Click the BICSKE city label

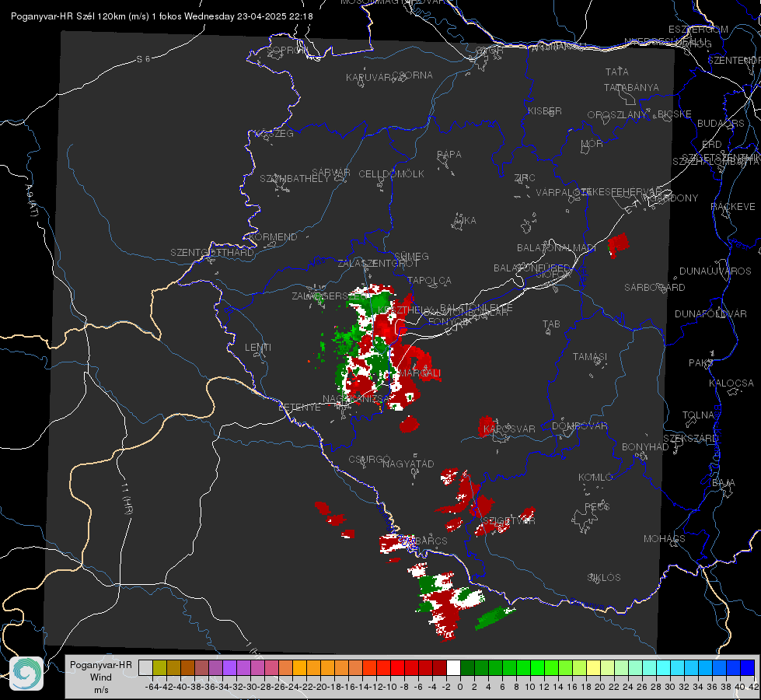(675, 114)
